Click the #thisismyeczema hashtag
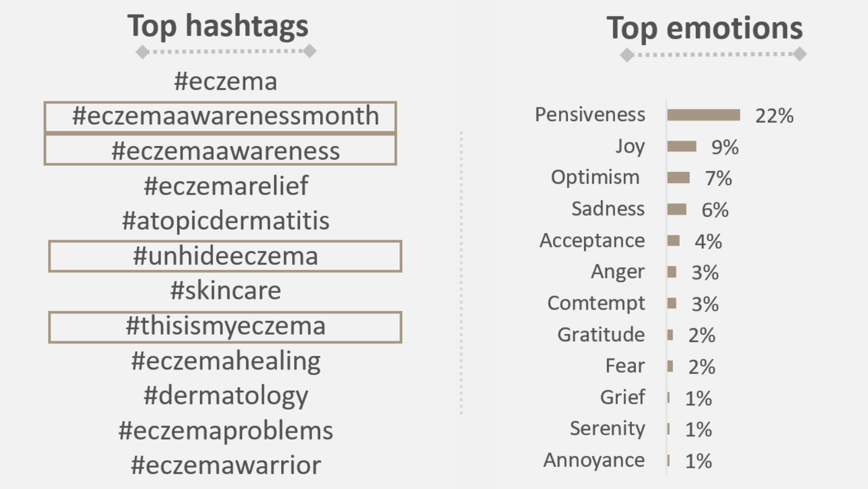This screenshot has width=868, height=489. point(225,327)
